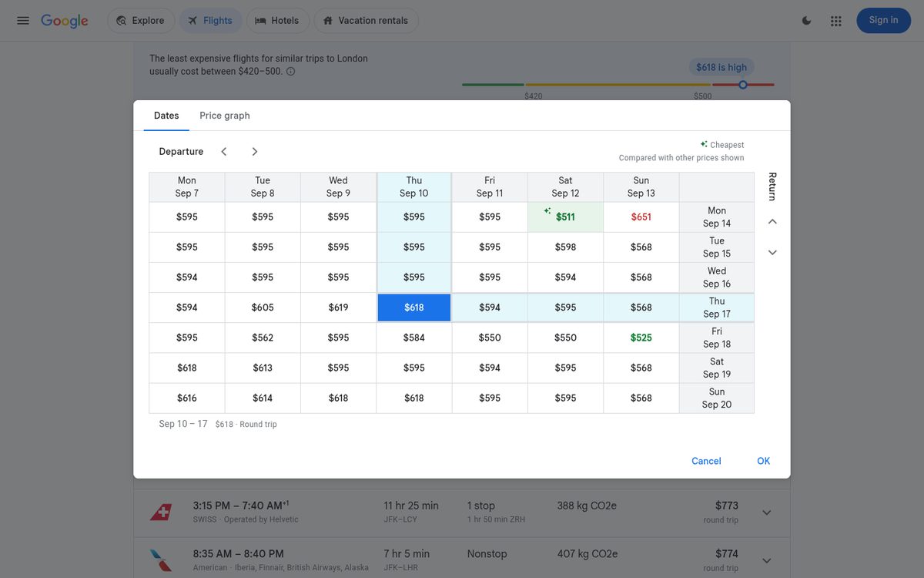Choose the $605 fare cell
This screenshot has height=578, width=924.
[x=263, y=307]
